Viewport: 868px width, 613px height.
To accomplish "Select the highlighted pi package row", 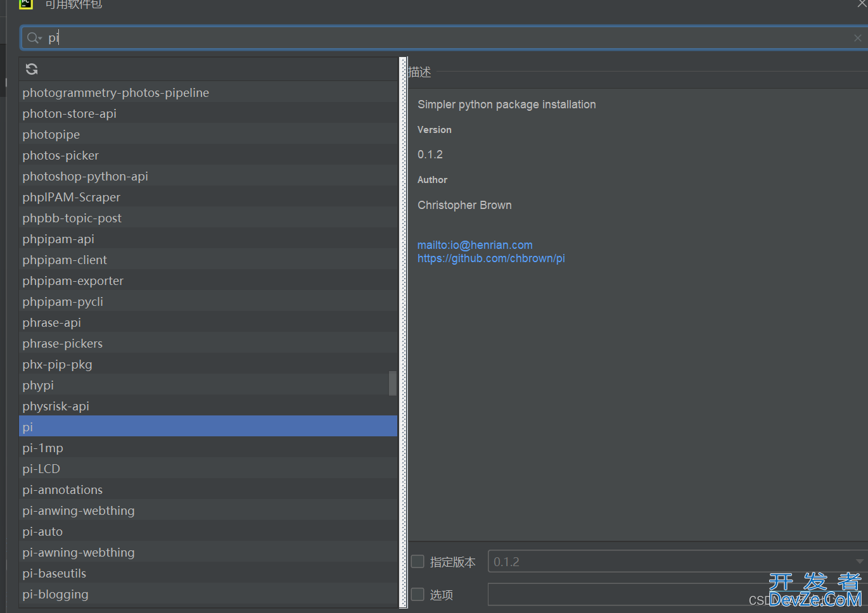I will pos(208,427).
